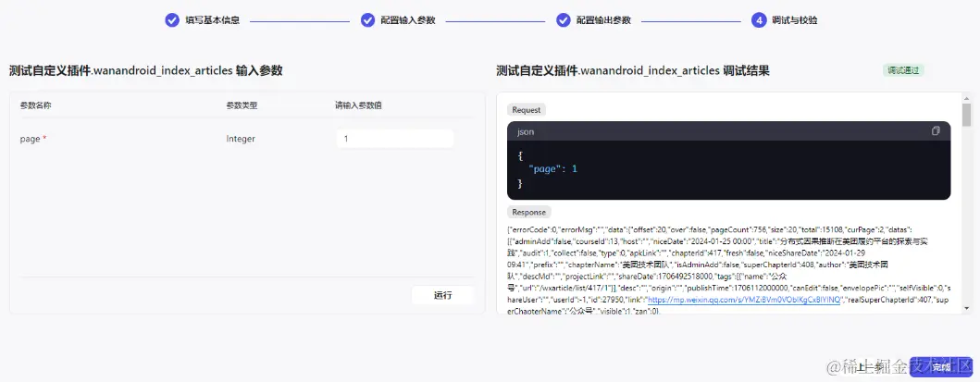Go to the 配置输入参数 step label
The width and height of the screenshot is (980, 382).
pyautogui.click(x=408, y=20)
